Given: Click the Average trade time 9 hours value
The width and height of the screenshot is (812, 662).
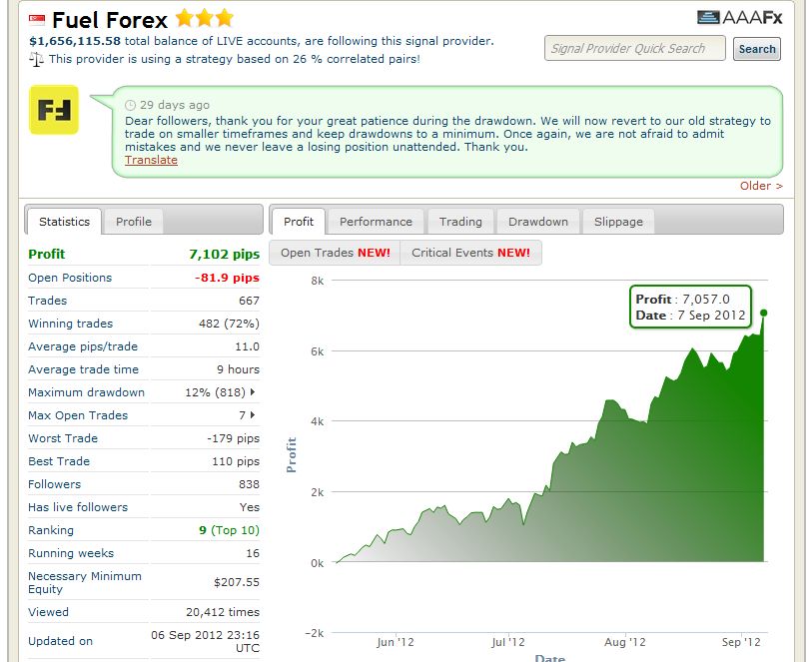Looking at the screenshot, I should (x=238, y=369).
